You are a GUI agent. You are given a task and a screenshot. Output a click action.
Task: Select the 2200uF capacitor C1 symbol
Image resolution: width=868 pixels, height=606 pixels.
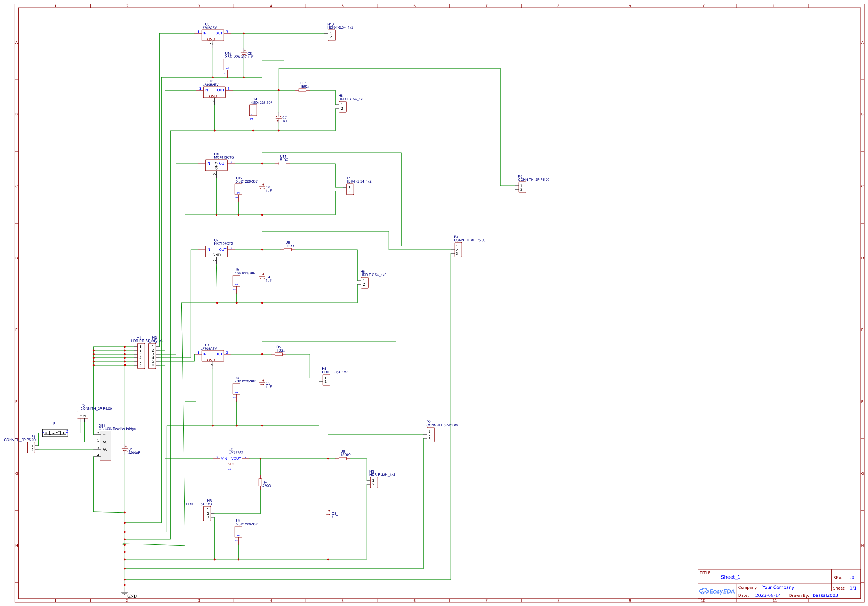[x=125, y=449]
